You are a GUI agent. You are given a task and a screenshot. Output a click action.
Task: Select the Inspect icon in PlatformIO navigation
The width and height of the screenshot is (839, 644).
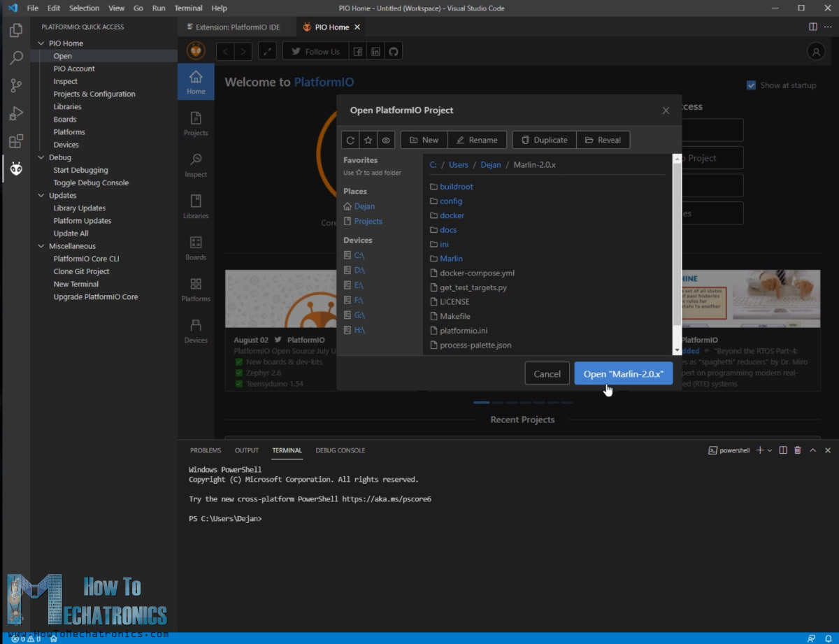point(196,162)
